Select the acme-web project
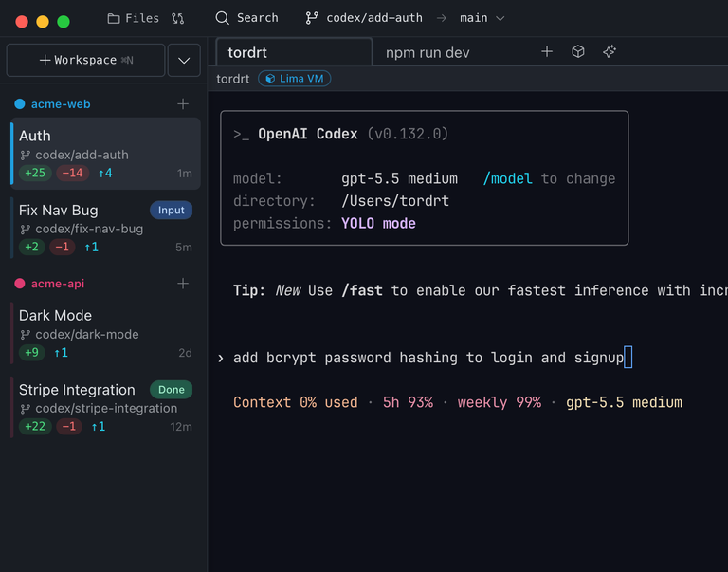This screenshot has width=728, height=572. (x=61, y=104)
